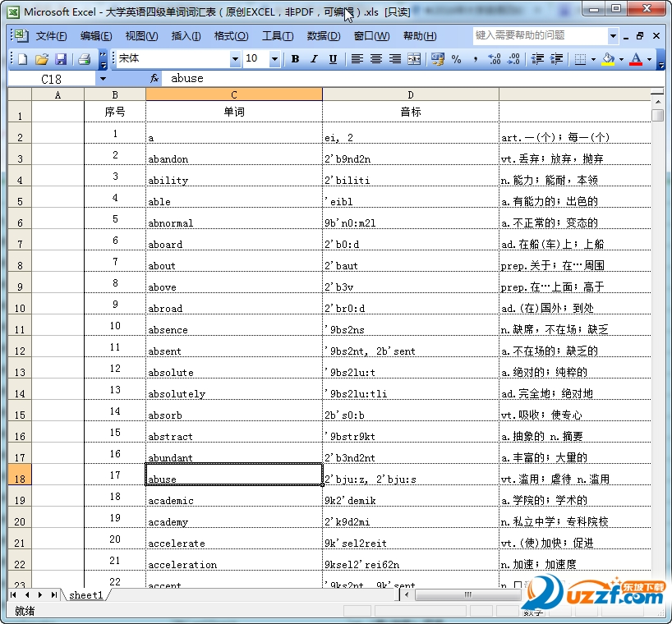Open the 帮助(H) menu
Viewport: 672px width, 624px height.
point(418,35)
